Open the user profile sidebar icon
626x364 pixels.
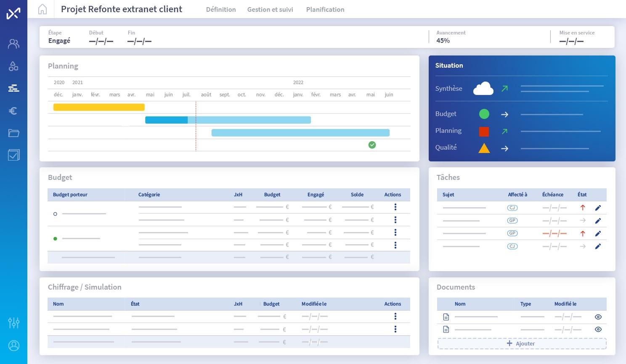pos(13,346)
